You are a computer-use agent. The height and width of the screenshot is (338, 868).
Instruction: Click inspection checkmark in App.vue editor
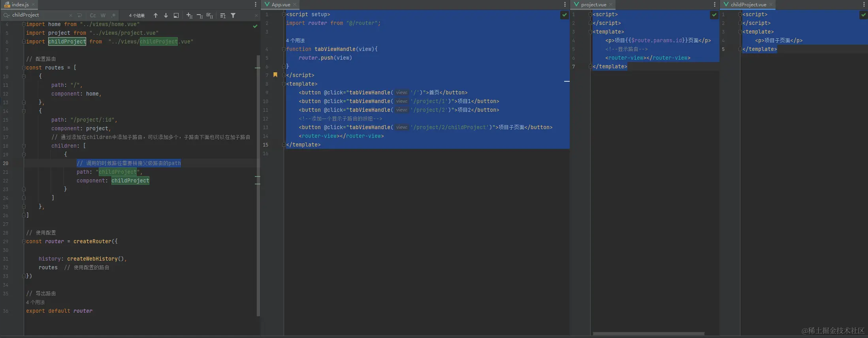[564, 15]
